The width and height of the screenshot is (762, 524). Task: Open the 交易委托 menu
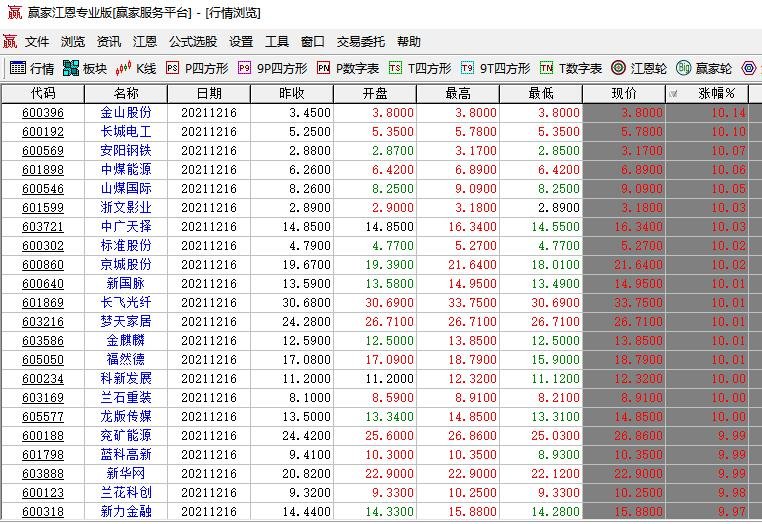pos(361,41)
